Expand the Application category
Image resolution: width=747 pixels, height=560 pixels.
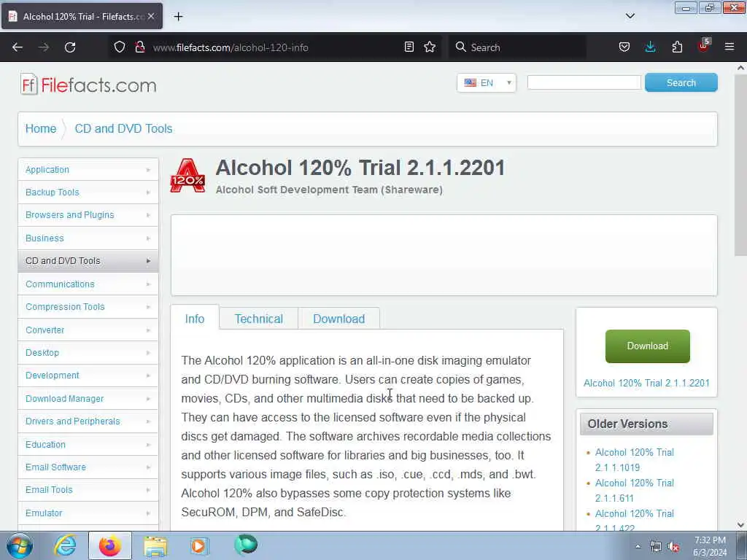[88, 169]
